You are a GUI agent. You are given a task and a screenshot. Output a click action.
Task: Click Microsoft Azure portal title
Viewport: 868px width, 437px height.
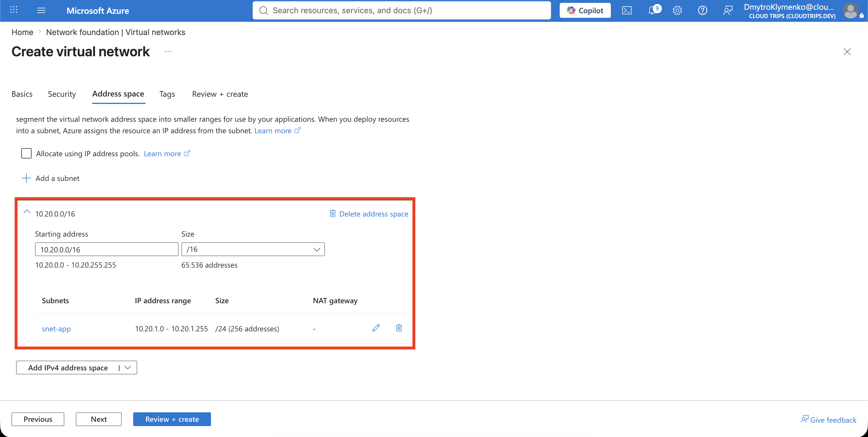tap(98, 10)
